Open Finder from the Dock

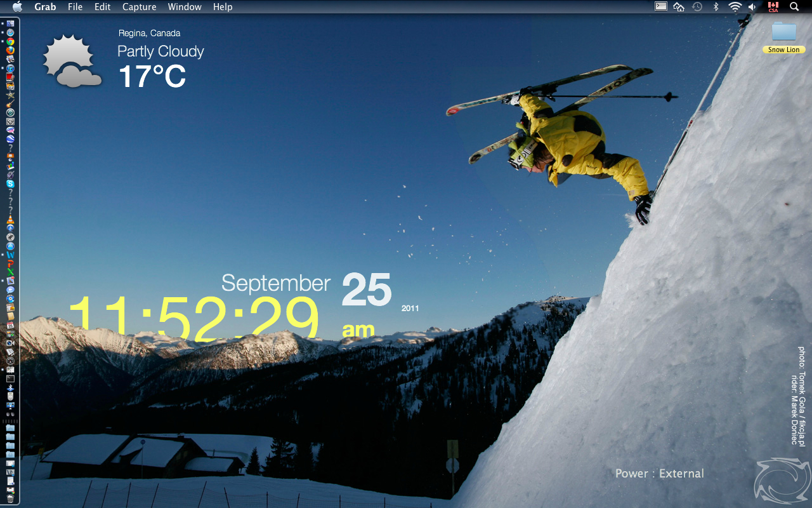point(10,23)
